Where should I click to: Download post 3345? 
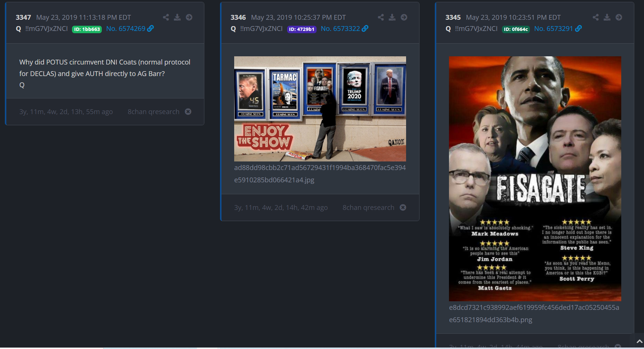(x=607, y=17)
